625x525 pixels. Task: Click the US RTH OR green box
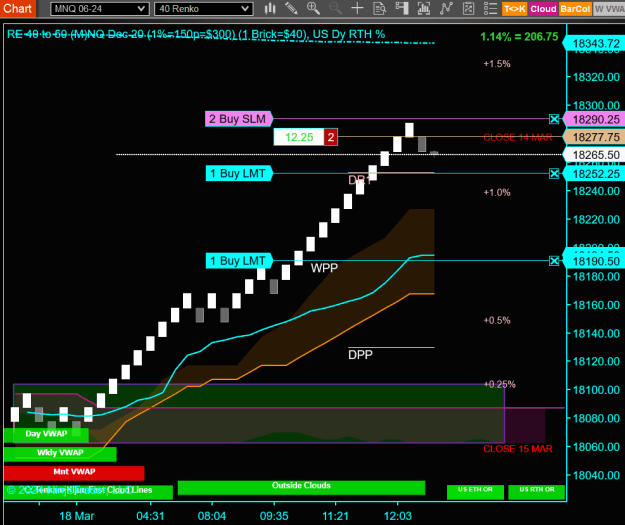click(x=537, y=491)
